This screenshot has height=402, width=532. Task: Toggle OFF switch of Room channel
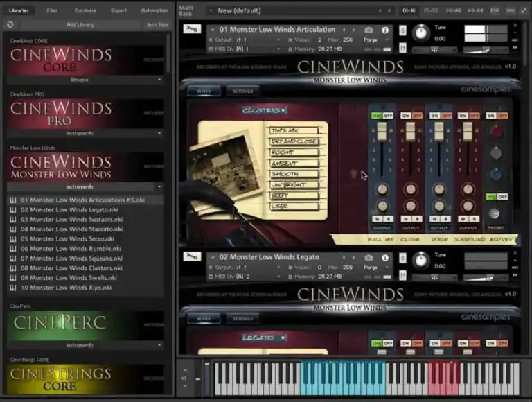446,116
